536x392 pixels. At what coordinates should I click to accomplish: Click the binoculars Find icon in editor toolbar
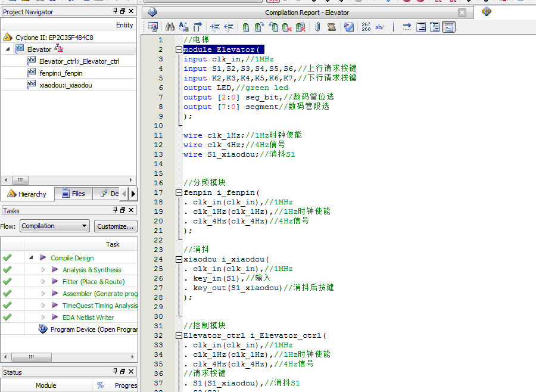coord(170,27)
